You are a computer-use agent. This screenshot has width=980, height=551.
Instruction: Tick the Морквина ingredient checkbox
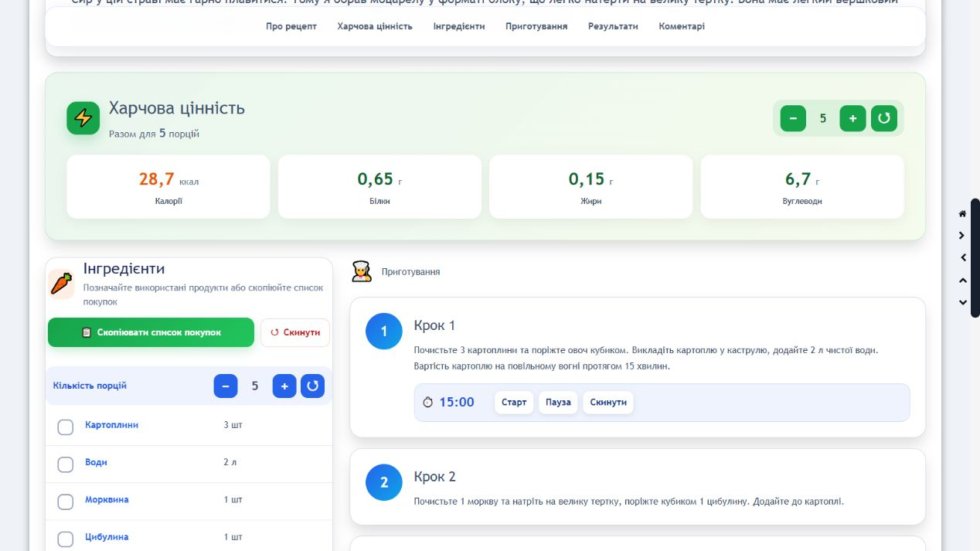66,502
